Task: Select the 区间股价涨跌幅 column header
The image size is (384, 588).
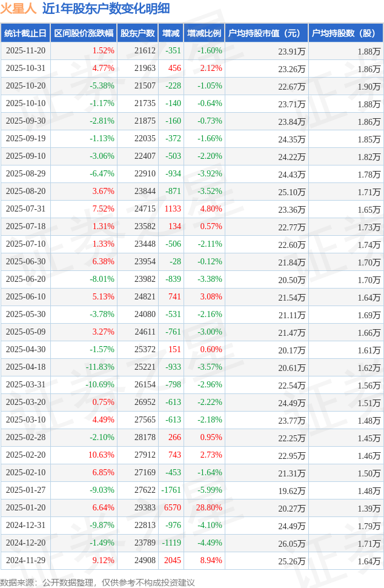Action: coord(84,33)
